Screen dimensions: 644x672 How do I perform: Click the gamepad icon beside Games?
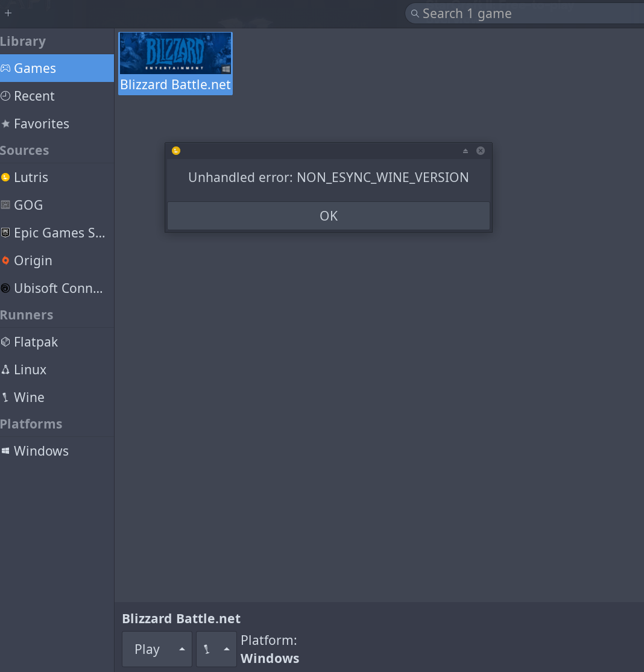(x=5, y=68)
